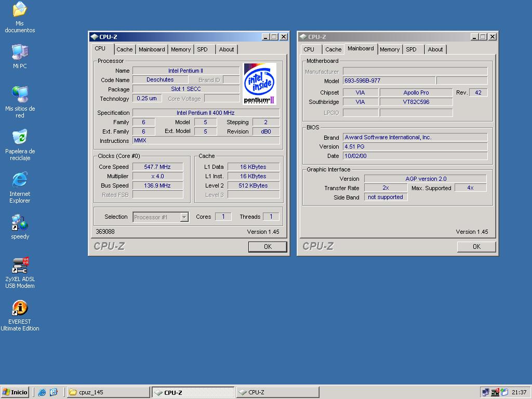Image resolution: width=532 pixels, height=399 pixels.
Task: Click the Multiplier value x 4.0
Action: 157,176
